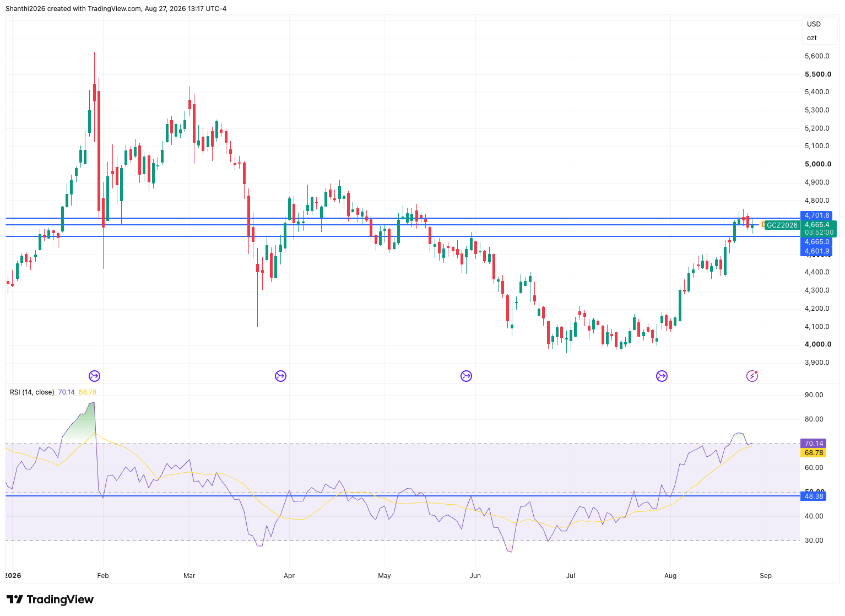Click the Sep label on time axis

click(x=766, y=576)
